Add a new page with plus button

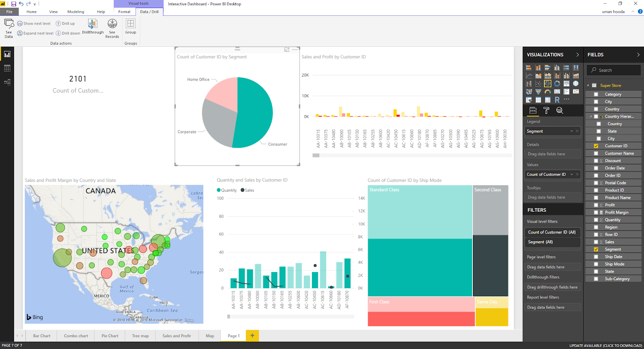coord(252,335)
